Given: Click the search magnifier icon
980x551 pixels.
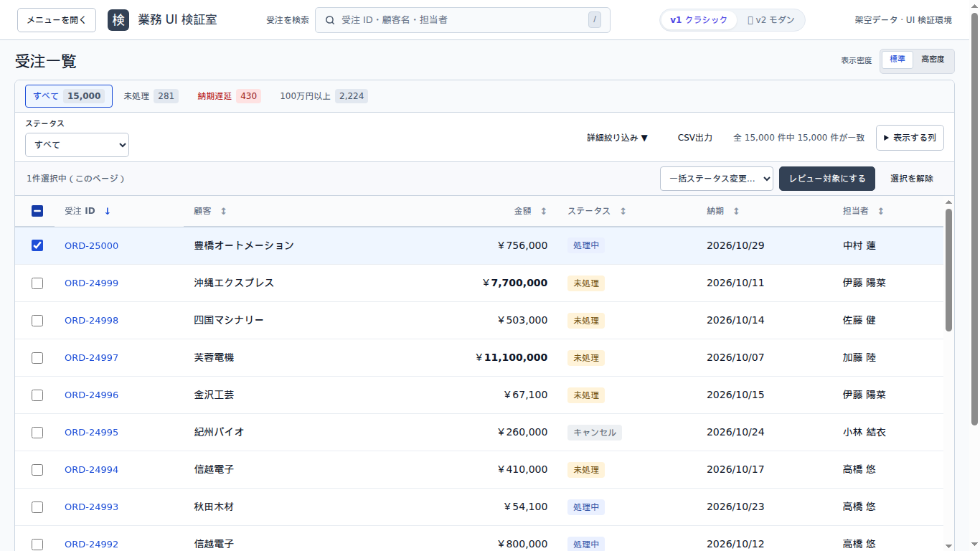Looking at the screenshot, I should coord(330,20).
